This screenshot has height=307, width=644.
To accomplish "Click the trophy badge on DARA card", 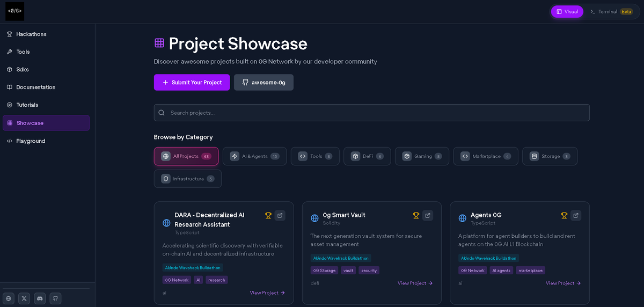I will (x=268, y=215).
